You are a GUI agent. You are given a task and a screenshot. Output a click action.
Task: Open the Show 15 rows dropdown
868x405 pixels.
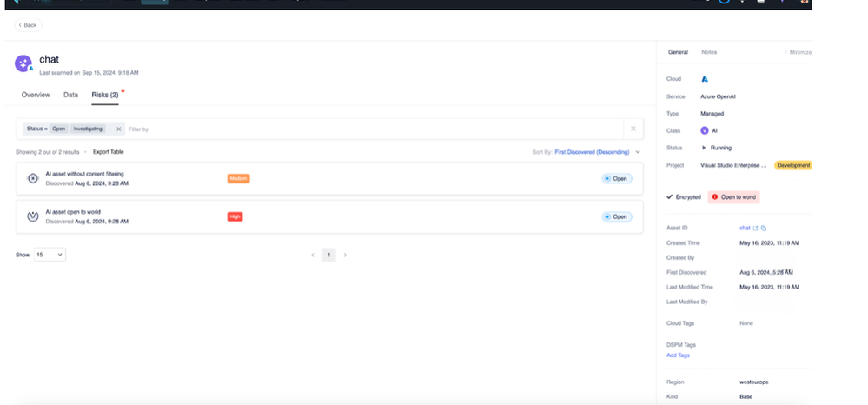click(50, 255)
